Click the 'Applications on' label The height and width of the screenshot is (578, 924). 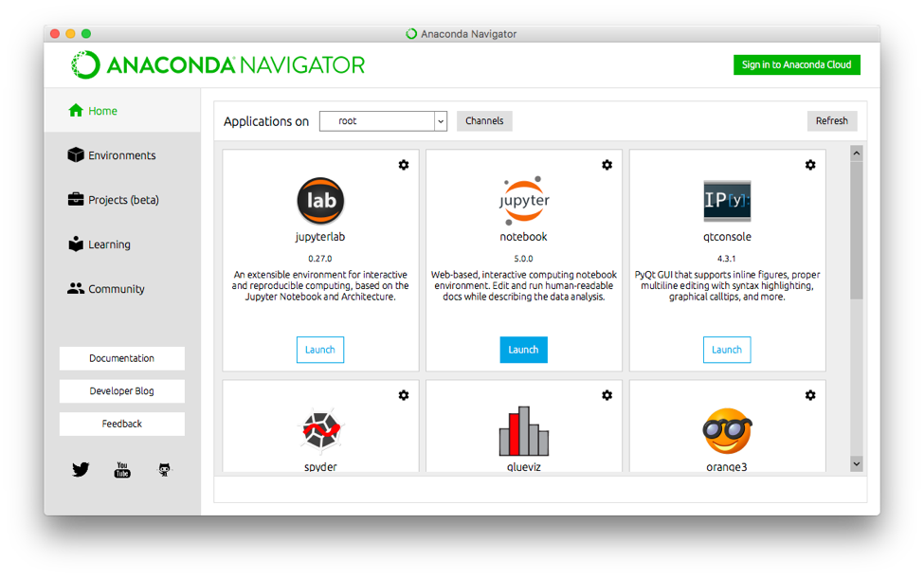click(x=266, y=121)
